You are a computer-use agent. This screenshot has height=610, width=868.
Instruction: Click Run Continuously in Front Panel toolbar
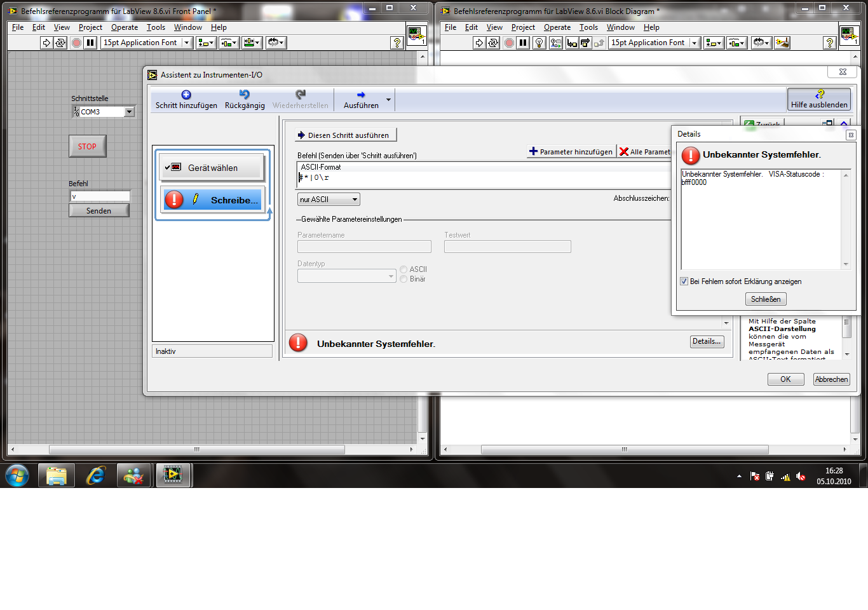click(60, 43)
